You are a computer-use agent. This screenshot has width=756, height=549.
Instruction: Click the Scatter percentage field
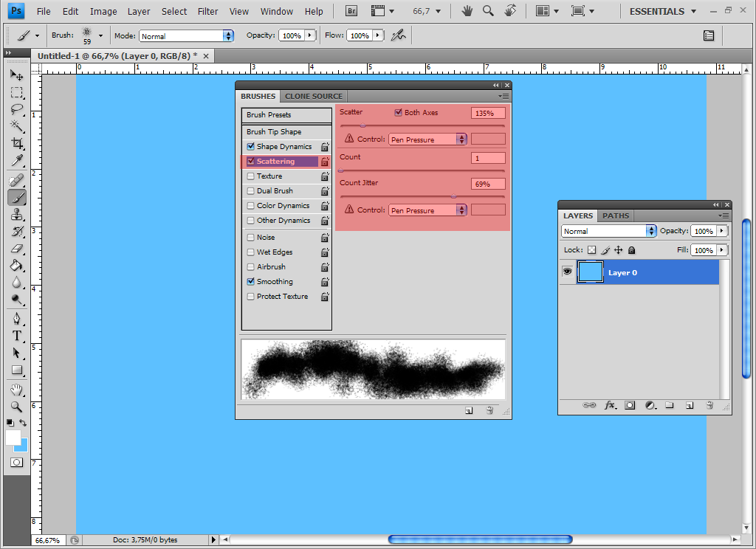[488, 113]
